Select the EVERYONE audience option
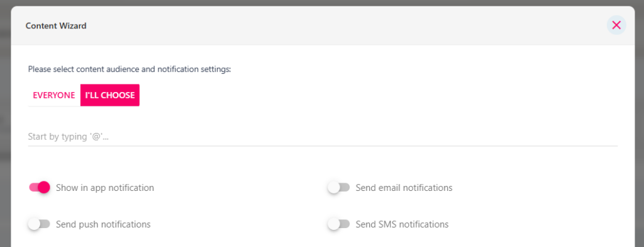644x247 pixels. click(x=54, y=95)
